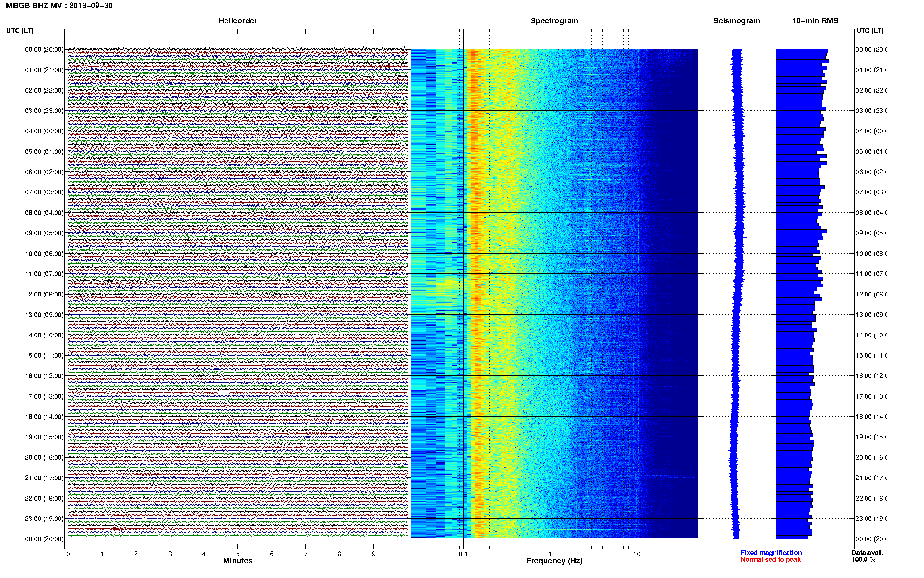This screenshot has width=924, height=578.
Task: Select the 10-min RMS panel heading
Action: [x=815, y=21]
